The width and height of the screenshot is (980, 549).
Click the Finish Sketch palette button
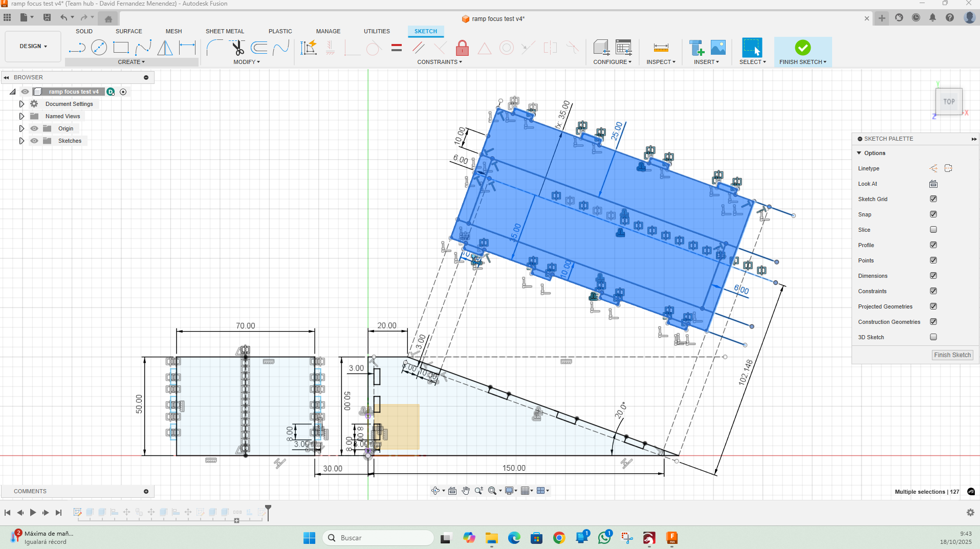[952, 355]
